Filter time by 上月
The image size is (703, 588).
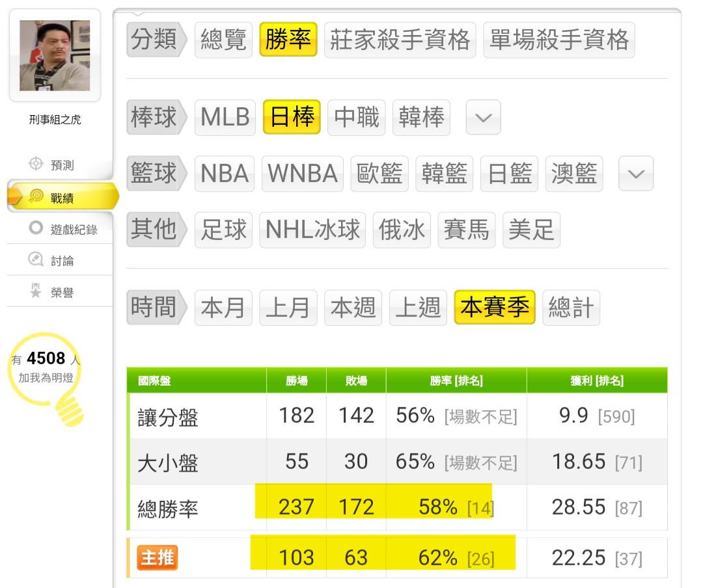pyautogui.click(x=288, y=308)
